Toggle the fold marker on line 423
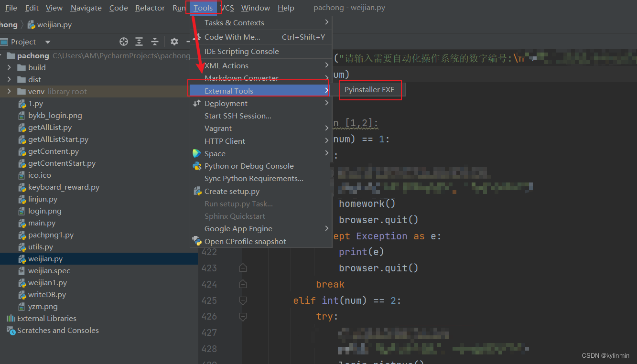The width and height of the screenshot is (637, 364). click(x=243, y=268)
